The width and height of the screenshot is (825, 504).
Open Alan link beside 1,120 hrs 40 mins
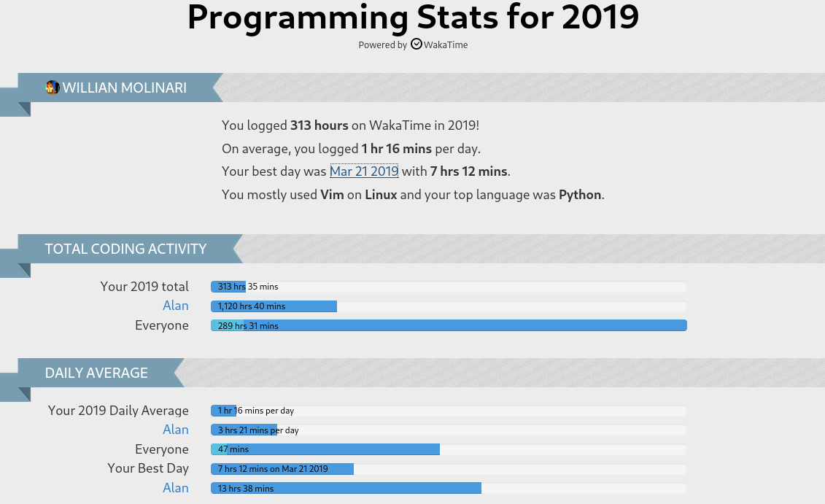[x=176, y=306]
